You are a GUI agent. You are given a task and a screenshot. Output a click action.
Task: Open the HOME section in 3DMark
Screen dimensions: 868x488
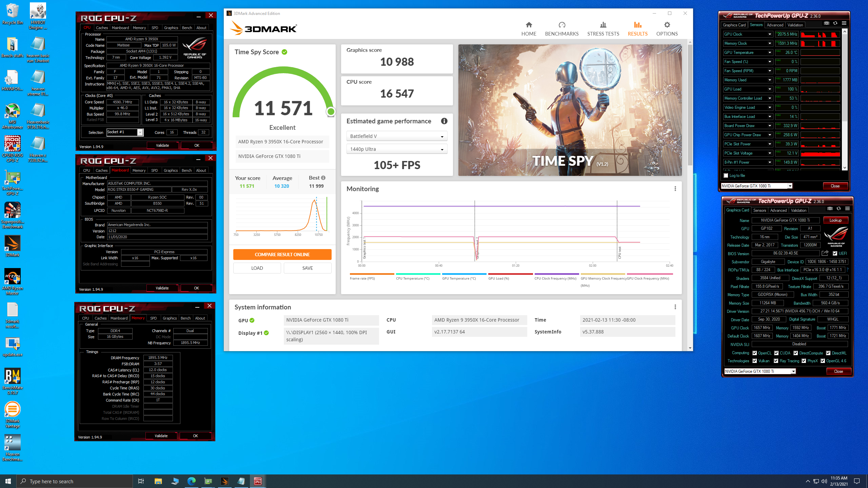(x=529, y=29)
